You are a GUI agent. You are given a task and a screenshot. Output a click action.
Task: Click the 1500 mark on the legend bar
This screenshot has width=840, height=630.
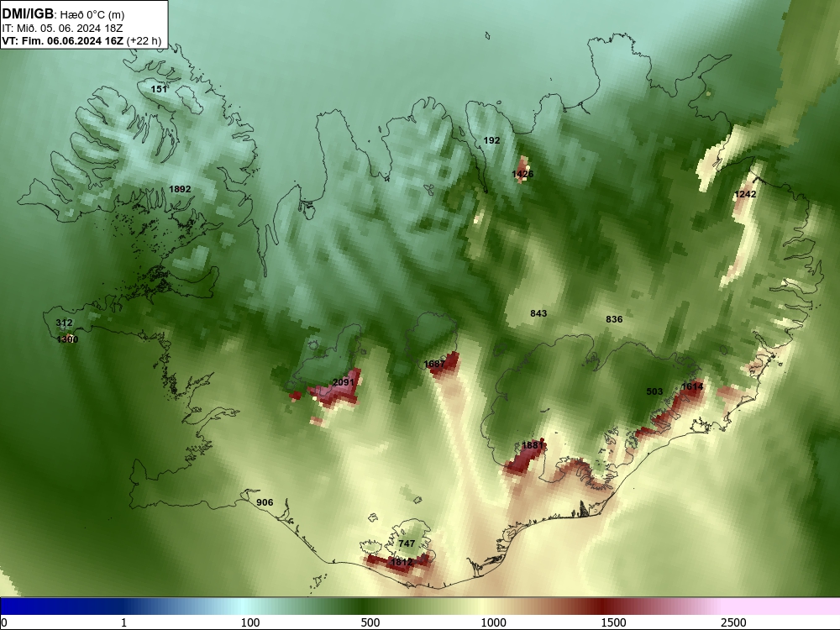point(613,622)
